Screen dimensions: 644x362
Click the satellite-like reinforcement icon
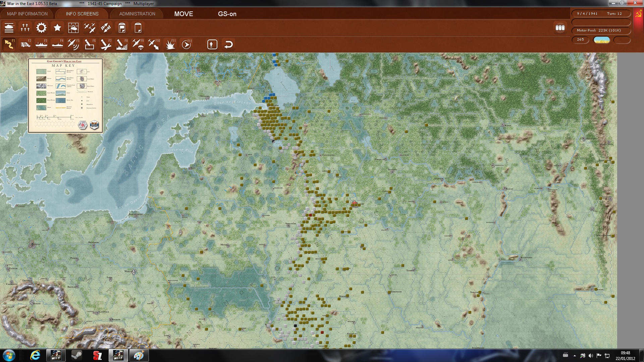click(106, 28)
